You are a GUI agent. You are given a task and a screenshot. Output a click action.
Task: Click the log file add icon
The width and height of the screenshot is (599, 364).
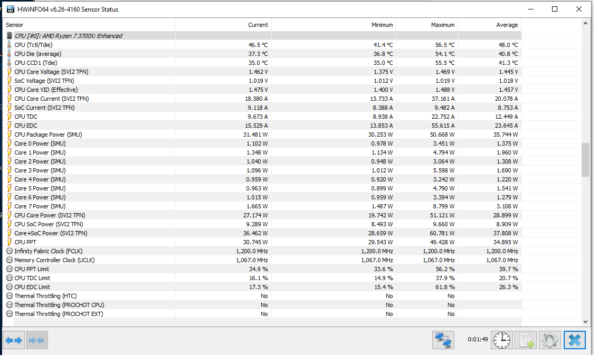pos(526,340)
